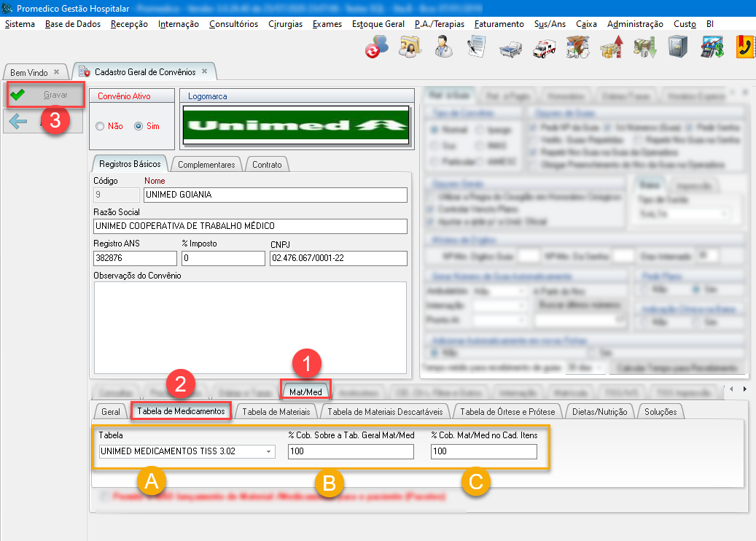The height and width of the screenshot is (541, 756).
Task: Click the financial chart with dollar icon
Action: click(712, 47)
